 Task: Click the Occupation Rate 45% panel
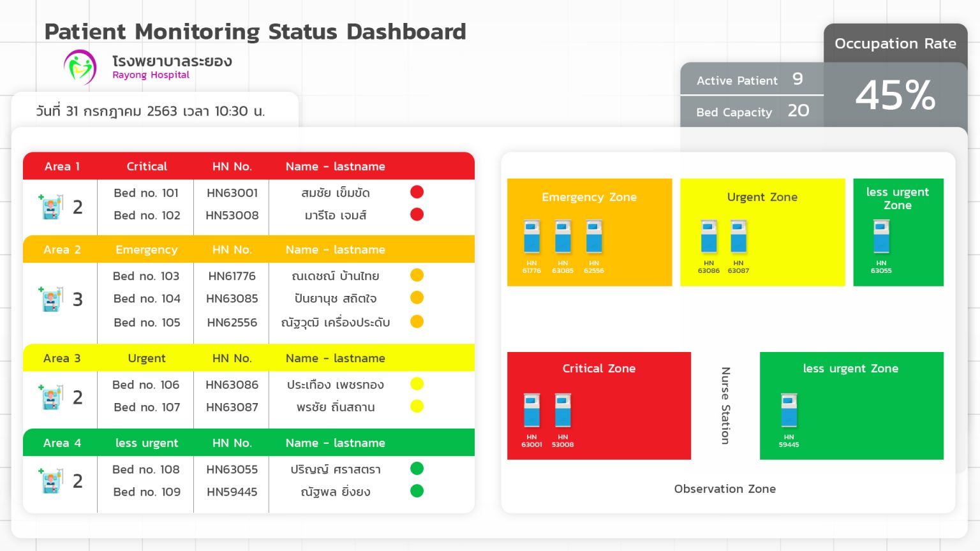(x=895, y=95)
